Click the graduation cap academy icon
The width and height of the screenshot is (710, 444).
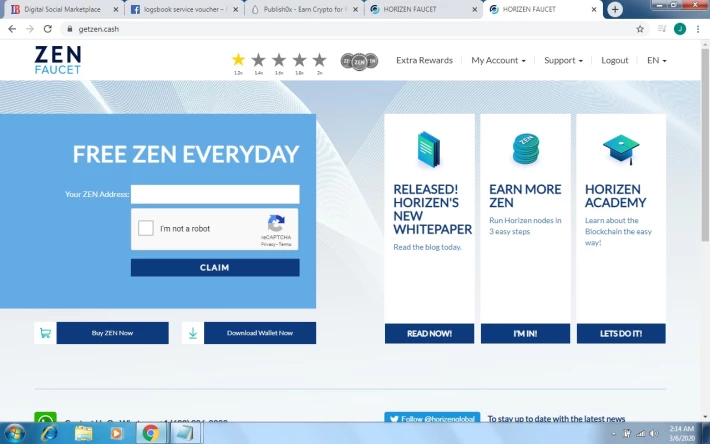click(621, 149)
